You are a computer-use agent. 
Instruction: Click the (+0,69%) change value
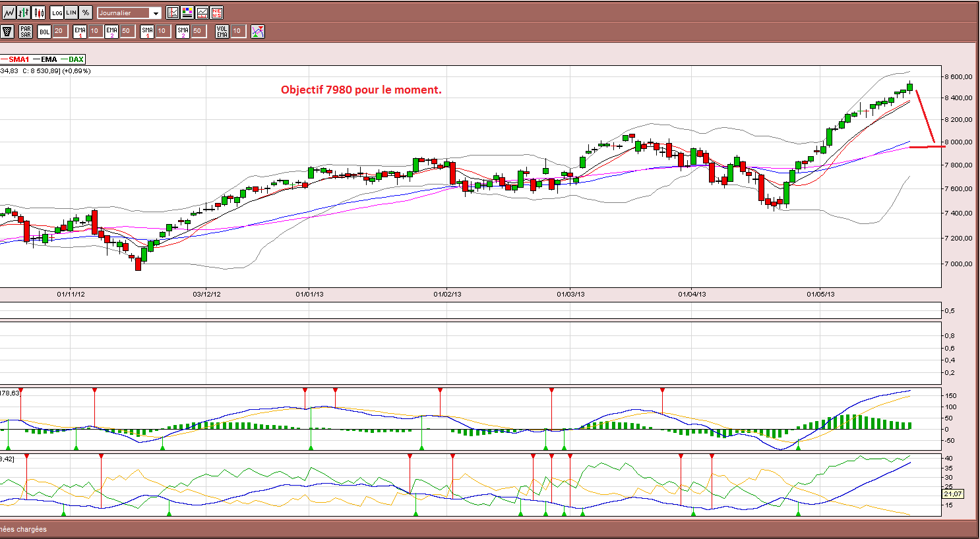point(77,71)
